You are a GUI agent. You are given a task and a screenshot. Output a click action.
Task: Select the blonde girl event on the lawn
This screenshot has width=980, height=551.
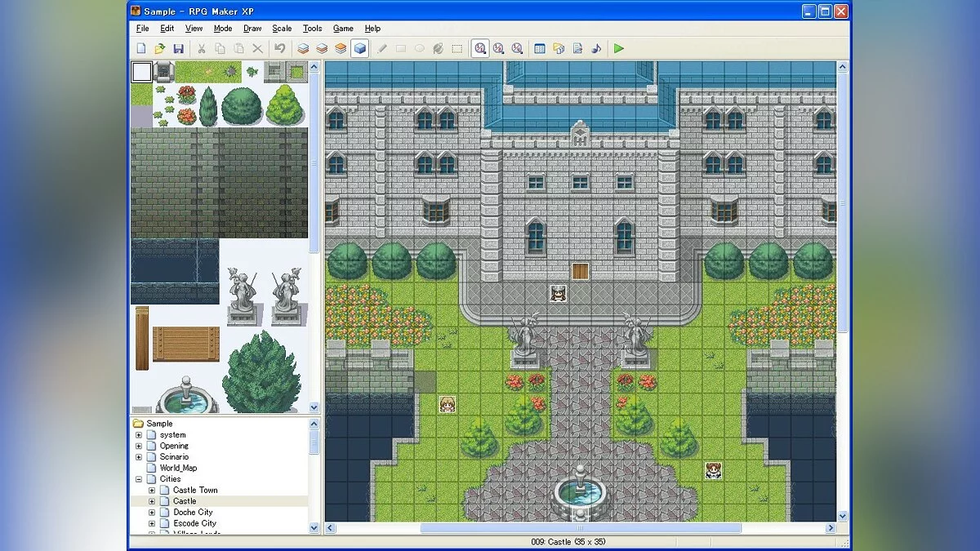click(448, 403)
